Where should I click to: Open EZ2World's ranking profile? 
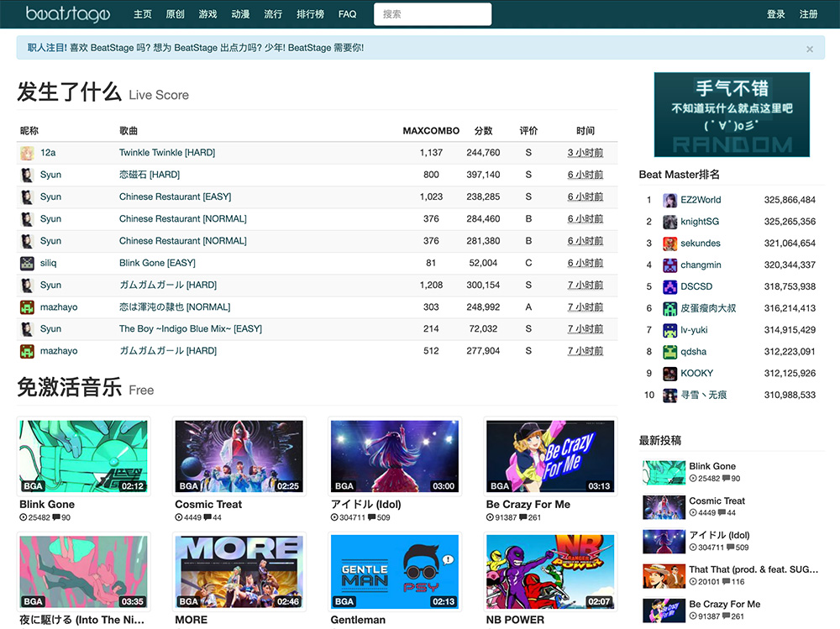tap(701, 200)
